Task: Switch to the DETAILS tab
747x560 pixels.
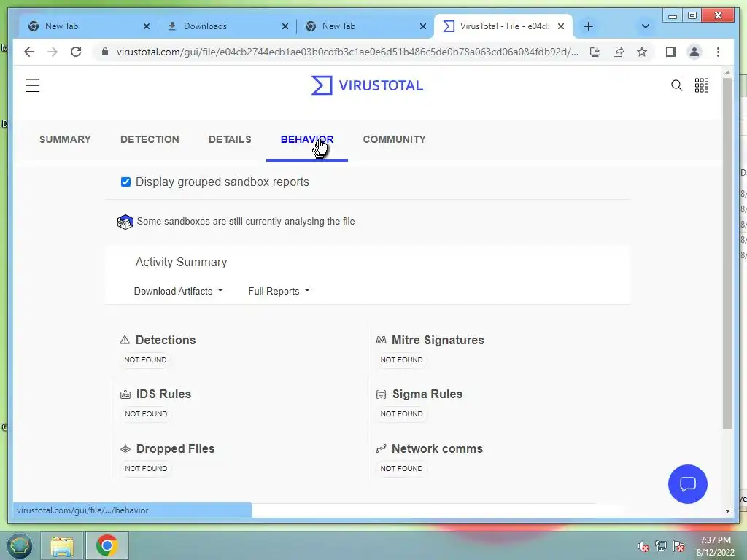Action: (230, 139)
